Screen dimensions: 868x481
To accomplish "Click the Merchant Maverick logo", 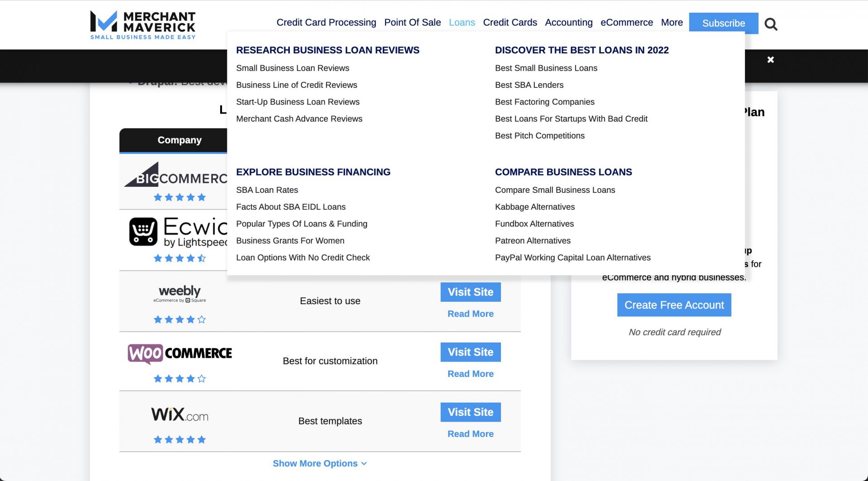I will 143,25.
